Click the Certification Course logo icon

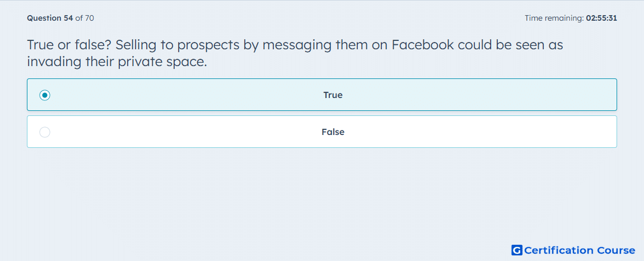[517, 250]
